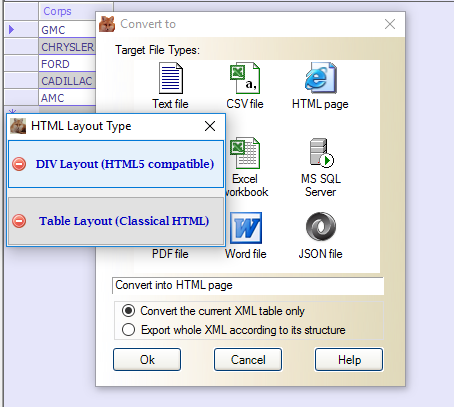
Task: Click the current-row arrow beside GMC
Action: pos(12,30)
